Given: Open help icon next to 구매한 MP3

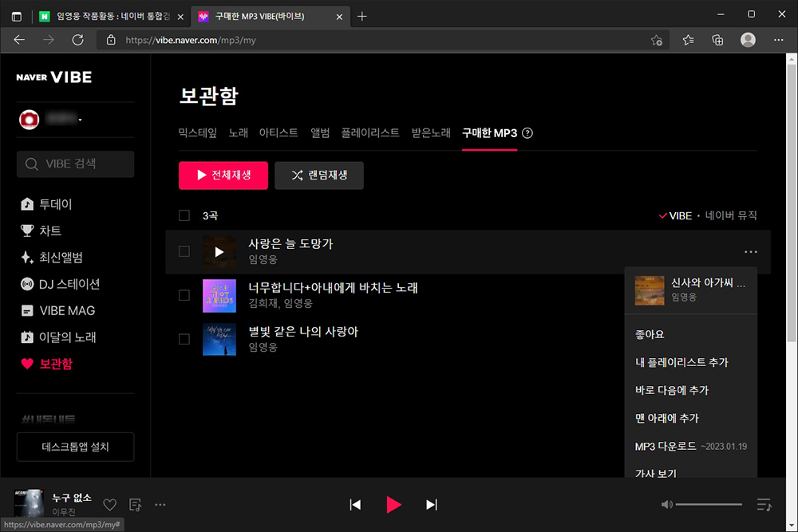Looking at the screenshot, I should (527, 132).
